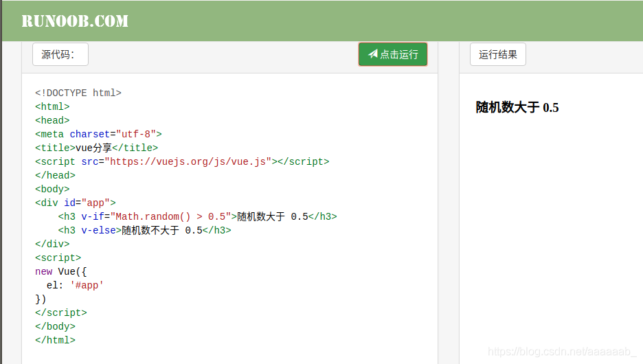Click the opening <body> tag line
Screen dimensions: 643x364
point(52,189)
